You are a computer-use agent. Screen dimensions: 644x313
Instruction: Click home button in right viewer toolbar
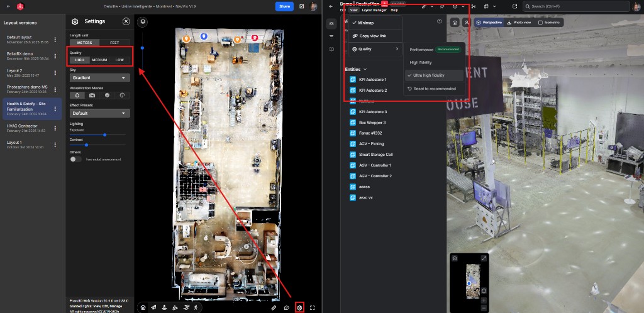point(455,23)
